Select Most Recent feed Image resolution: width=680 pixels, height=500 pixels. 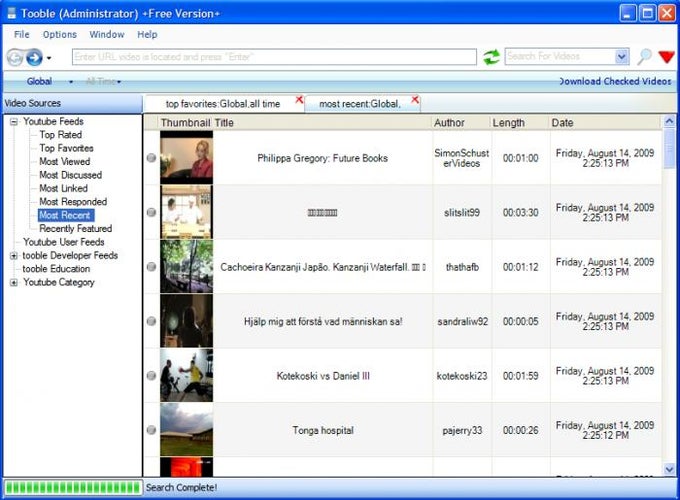click(x=65, y=216)
